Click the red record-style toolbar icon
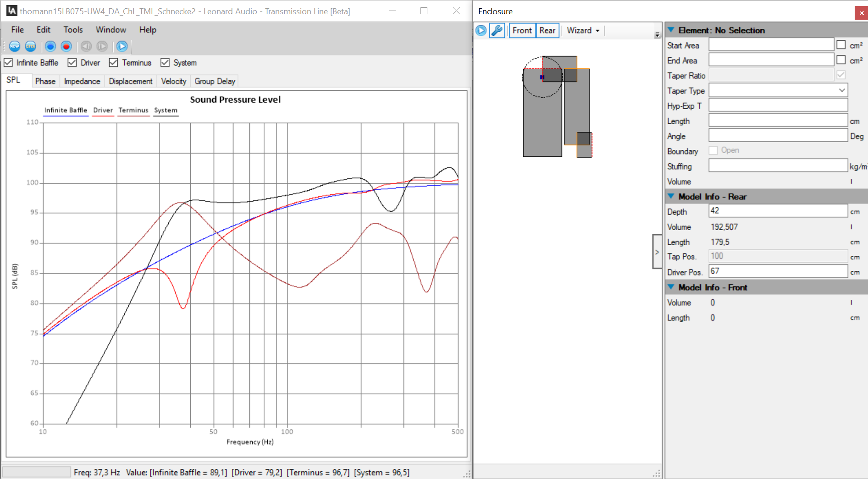 pyautogui.click(x=66, y=46)
